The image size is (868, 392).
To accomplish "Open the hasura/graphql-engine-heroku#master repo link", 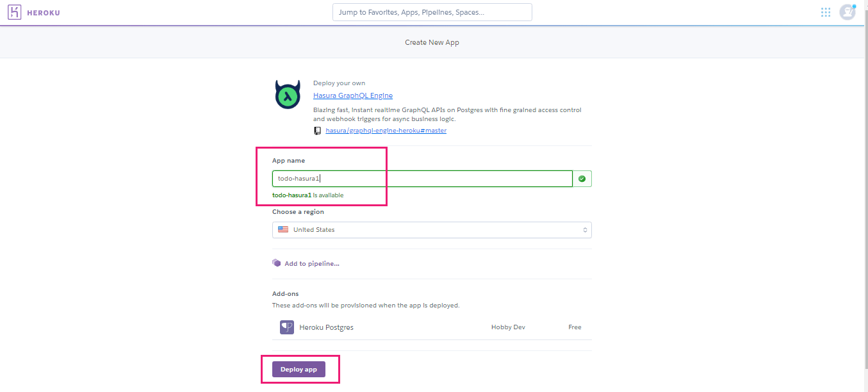I will (386, 131).
